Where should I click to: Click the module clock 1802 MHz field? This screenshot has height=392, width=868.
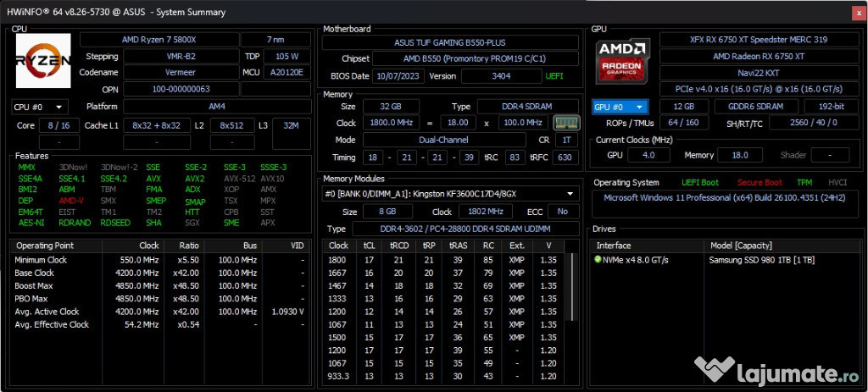coord(485,212)
